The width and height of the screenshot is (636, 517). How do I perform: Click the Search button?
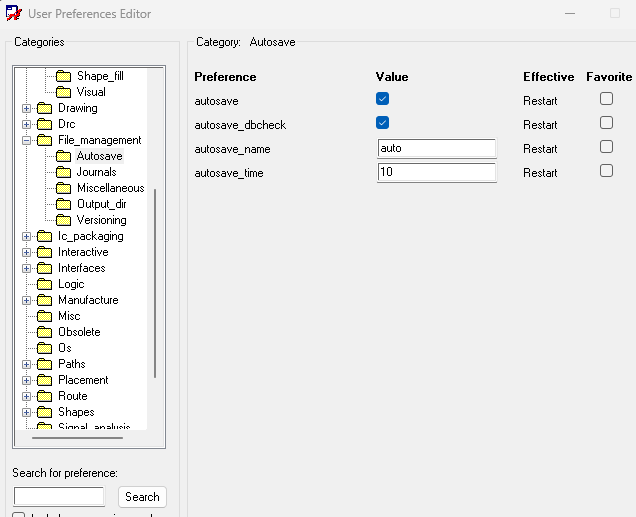click(x=142, y=497)
